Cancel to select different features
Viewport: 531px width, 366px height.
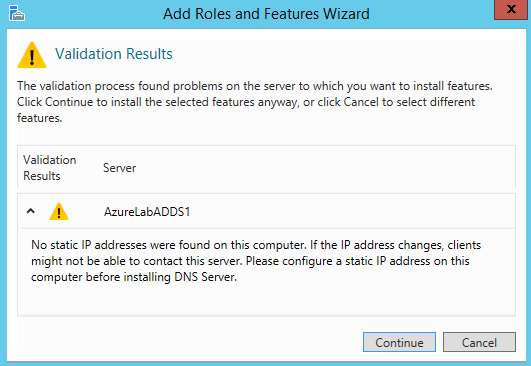[x=479, y=342]
